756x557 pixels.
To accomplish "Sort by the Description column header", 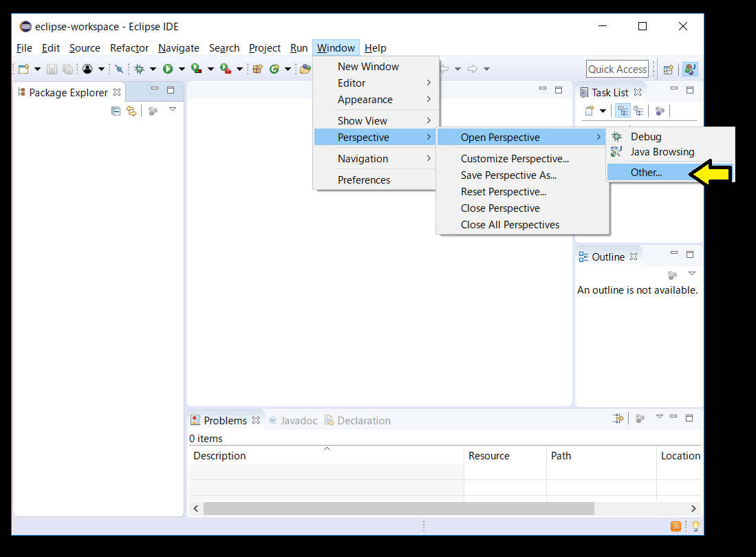I will pyautogui.click(x=326, y=456).
